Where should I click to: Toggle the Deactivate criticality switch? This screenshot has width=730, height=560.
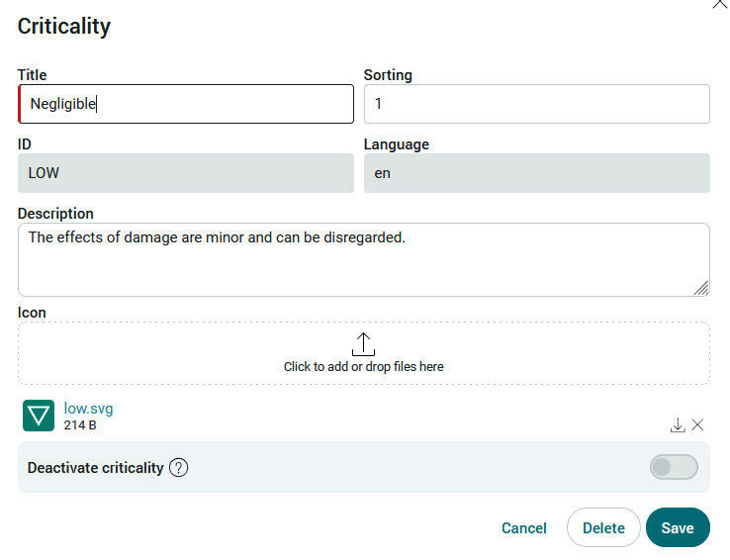674,467
